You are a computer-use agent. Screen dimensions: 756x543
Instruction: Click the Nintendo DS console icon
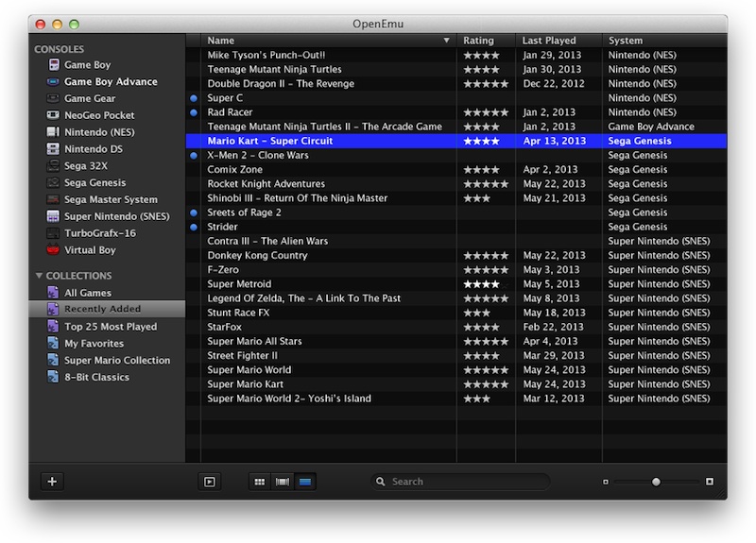[53, 149]
